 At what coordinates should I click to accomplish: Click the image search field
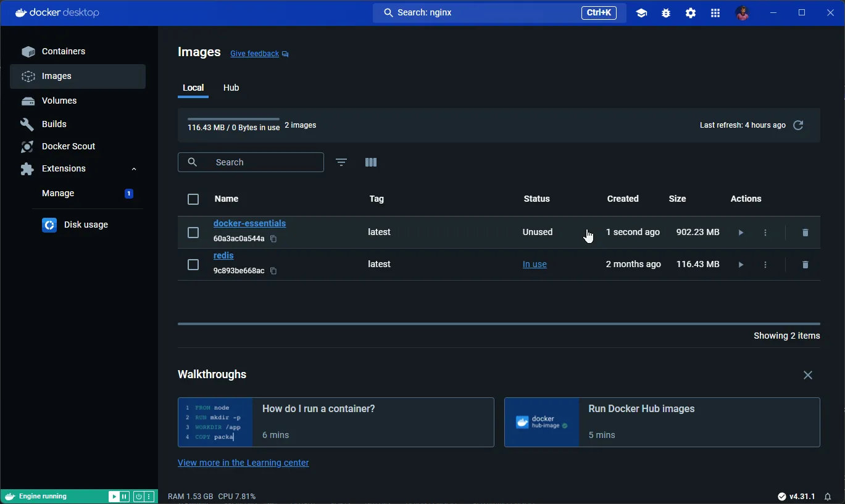tap(251, 162)
